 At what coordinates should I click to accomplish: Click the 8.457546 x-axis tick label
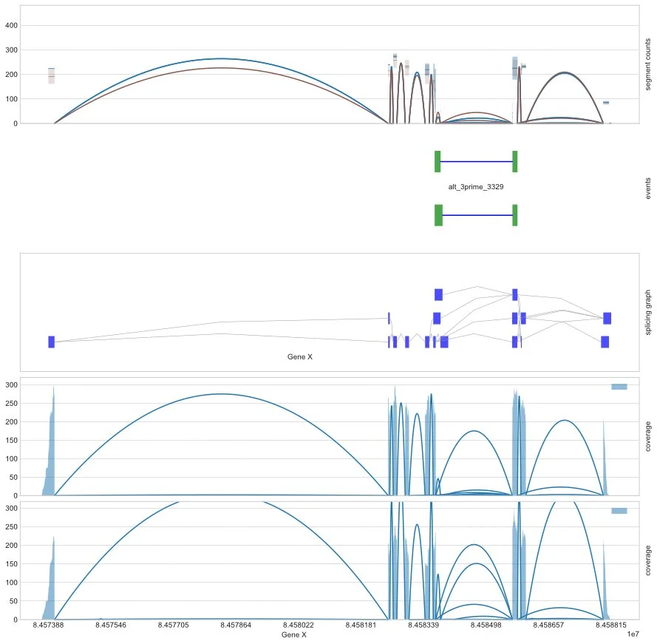[x=111, y=625]
